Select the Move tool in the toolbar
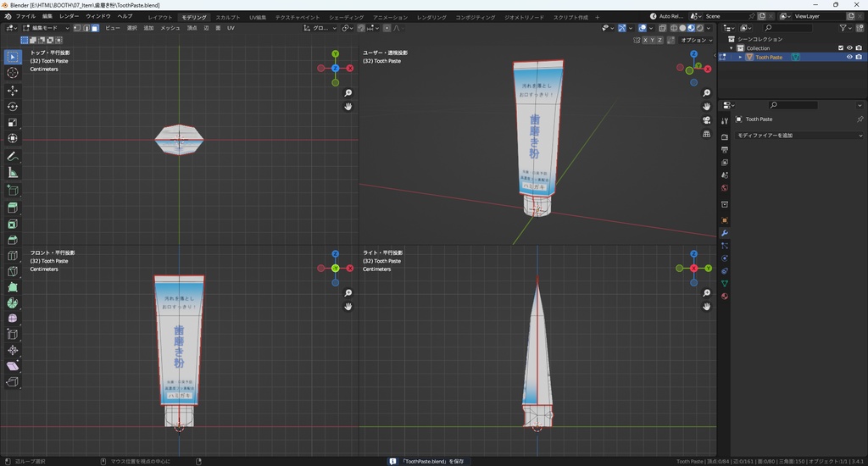The width and height of the screenshot is (868, 466). [x=13, y=90]
